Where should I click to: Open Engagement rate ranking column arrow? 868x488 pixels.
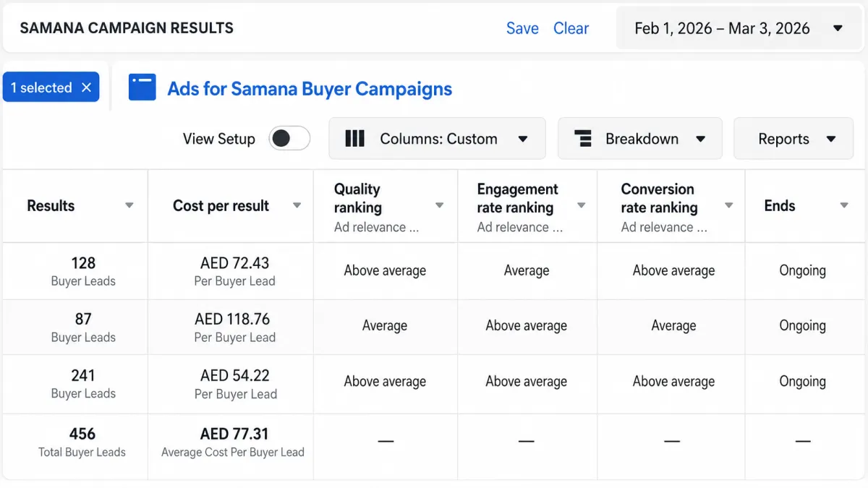[581, 206]
